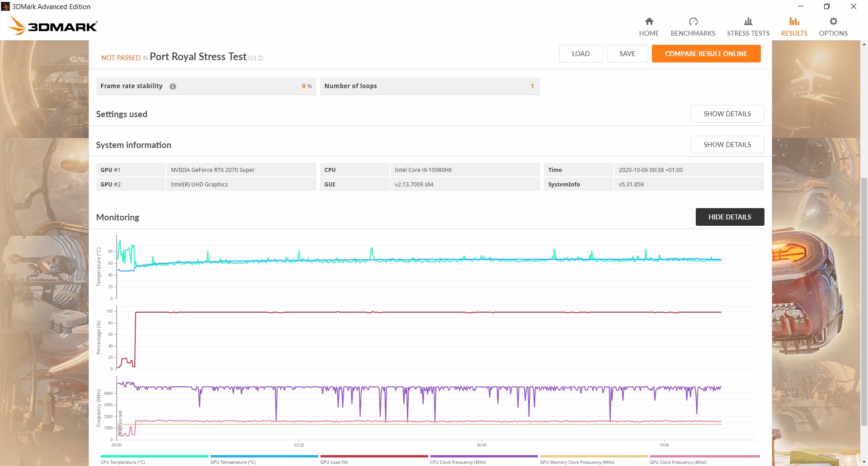Toggle CPU Clock Frequency legend

click(x=484, y=456)
